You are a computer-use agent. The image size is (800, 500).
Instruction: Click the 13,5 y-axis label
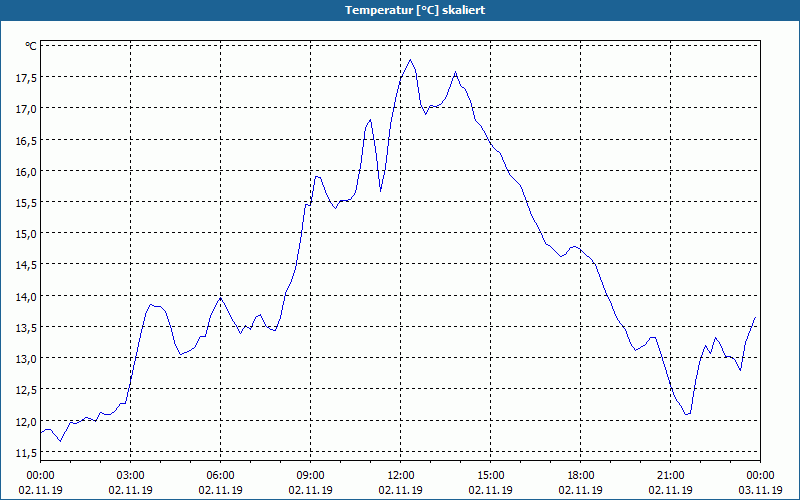[26, 327]
